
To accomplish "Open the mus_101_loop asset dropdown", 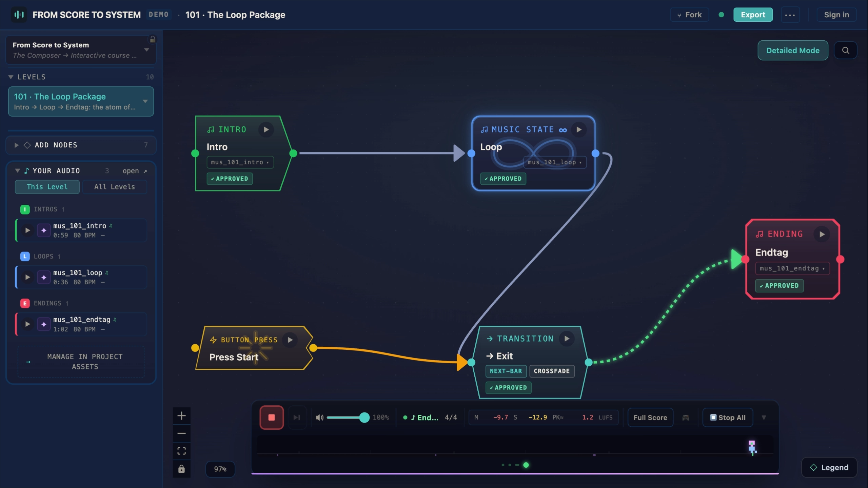I will pos(555,162).
